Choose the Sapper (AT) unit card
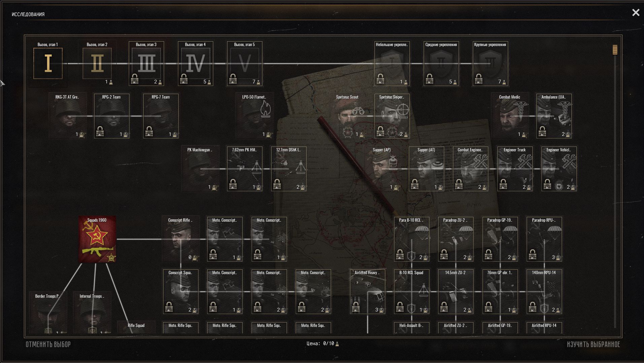This screenshot has width=644, height=363. [427, 169]
